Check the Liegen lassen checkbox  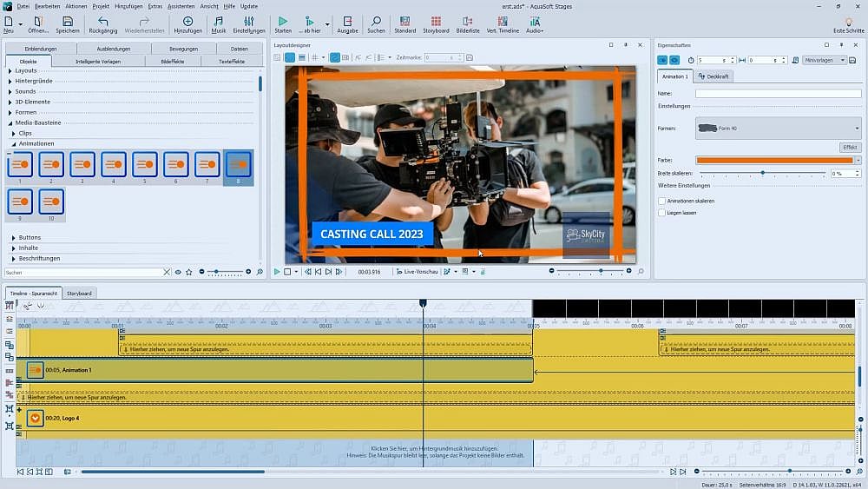point(662,212)
